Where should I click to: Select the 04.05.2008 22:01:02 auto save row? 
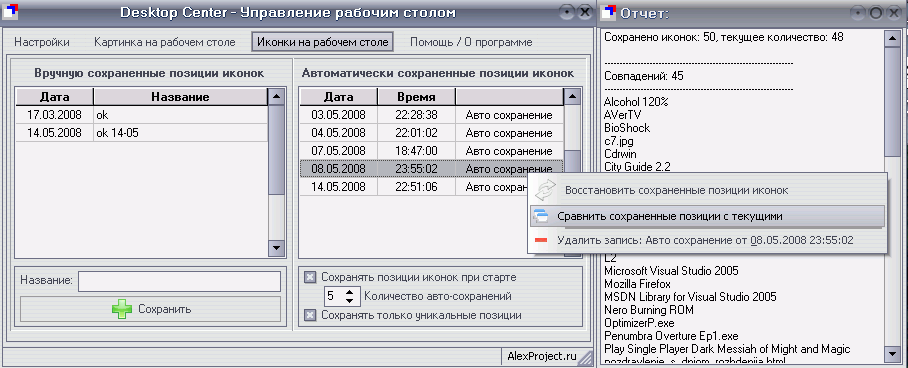tap(431, 133)
